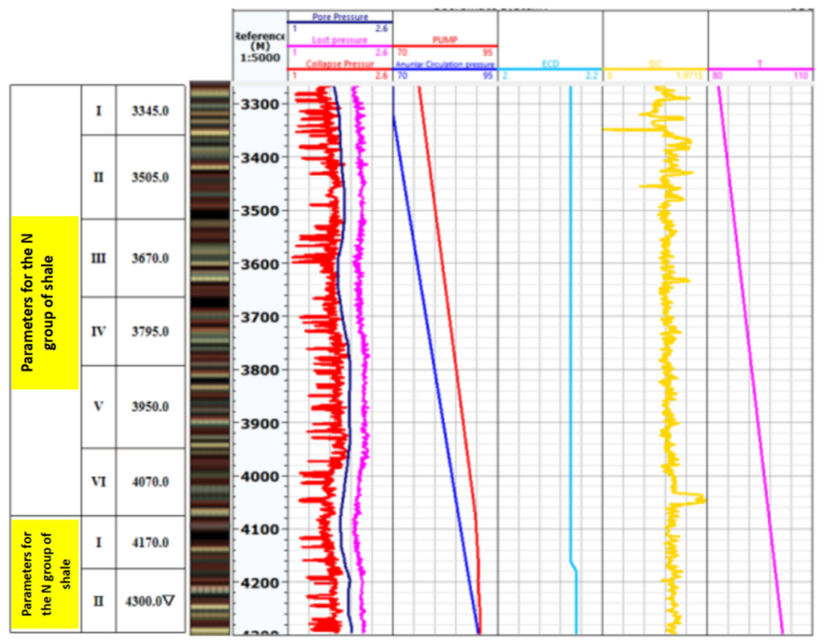Click the Annular Circulation pressure label

445,64
